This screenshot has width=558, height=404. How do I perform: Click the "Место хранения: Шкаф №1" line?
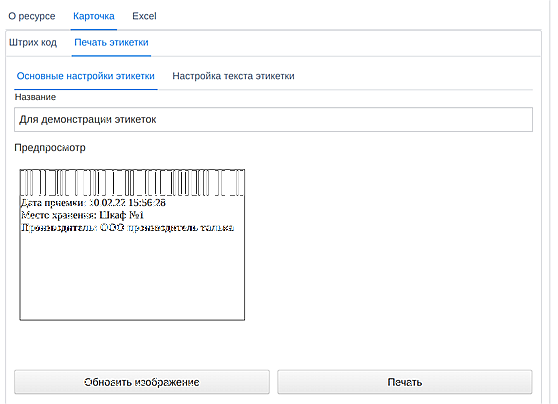pos(82,215)
